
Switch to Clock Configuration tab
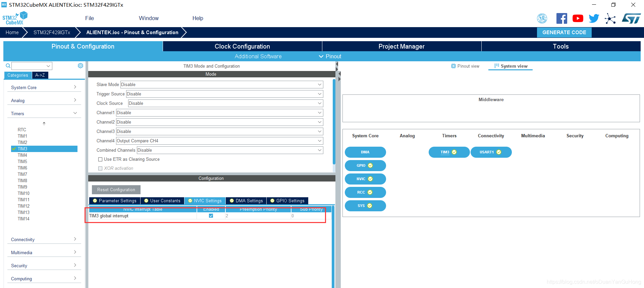[x=242, y=46]
